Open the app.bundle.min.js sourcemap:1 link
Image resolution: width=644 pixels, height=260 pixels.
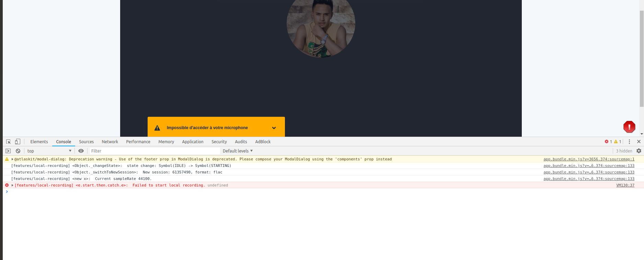pos(589,159)
